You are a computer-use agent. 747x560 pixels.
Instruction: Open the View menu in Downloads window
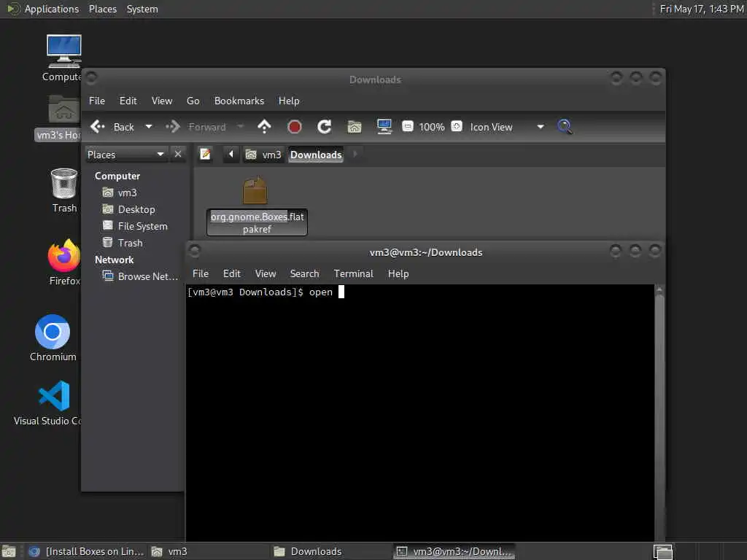pyautogui.click(x=162, y=101)
